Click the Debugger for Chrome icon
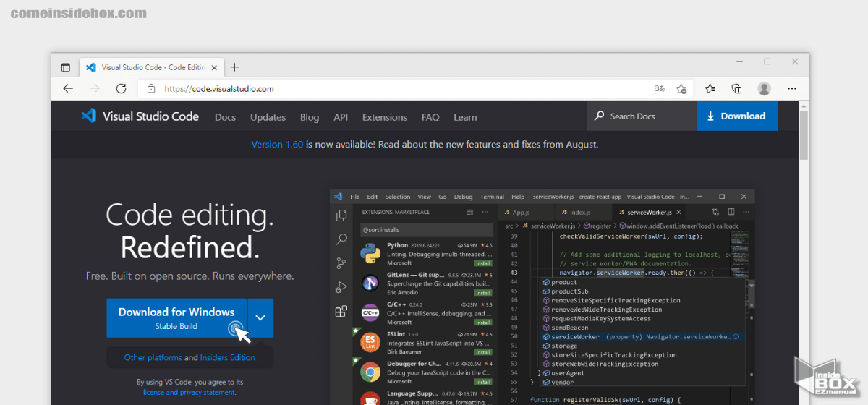This screenshot has width=868, height=405. pyautogui.click(x=370, y=372)
